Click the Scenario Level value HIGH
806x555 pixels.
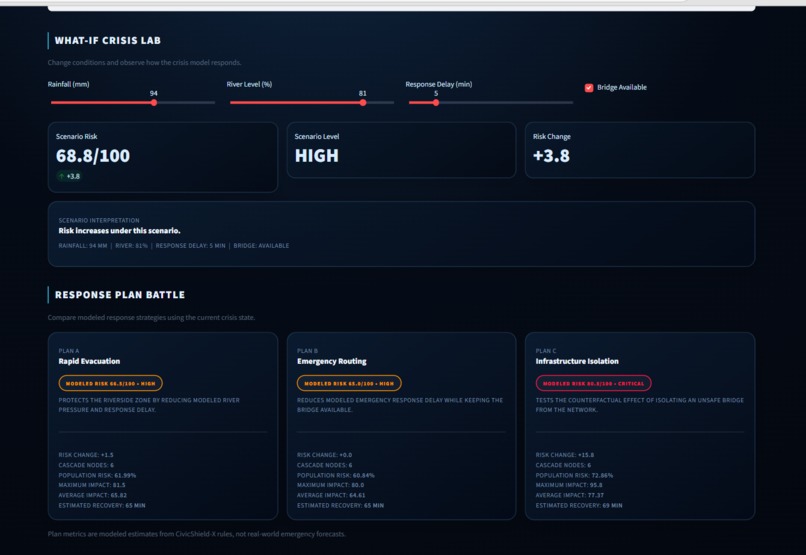pos(317,156)
